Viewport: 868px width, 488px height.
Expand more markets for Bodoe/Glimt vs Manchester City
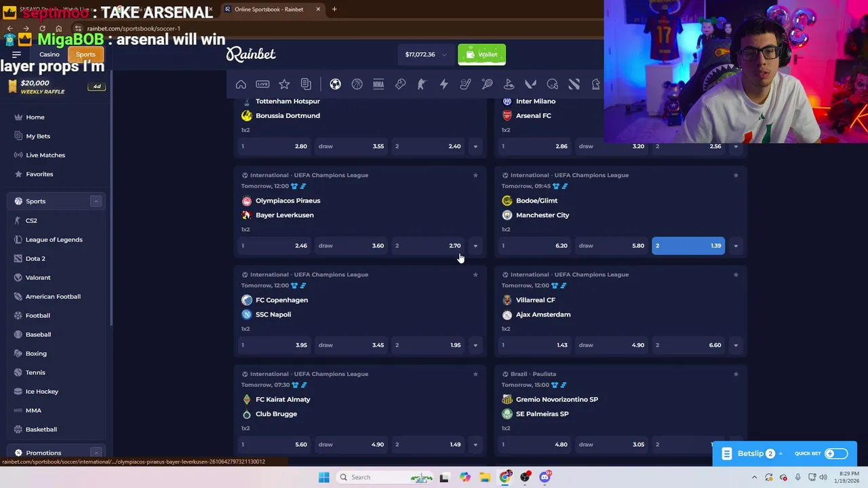(x=736, y=245)
